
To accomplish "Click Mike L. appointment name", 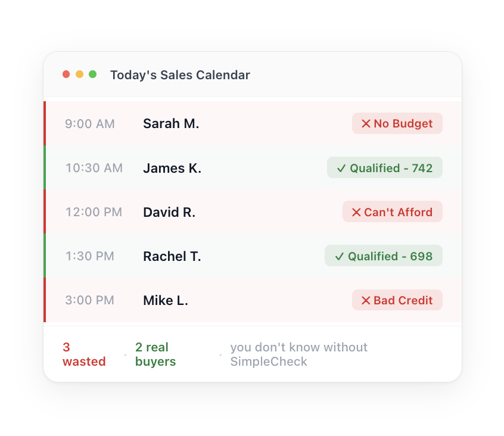I will [166, 300].
